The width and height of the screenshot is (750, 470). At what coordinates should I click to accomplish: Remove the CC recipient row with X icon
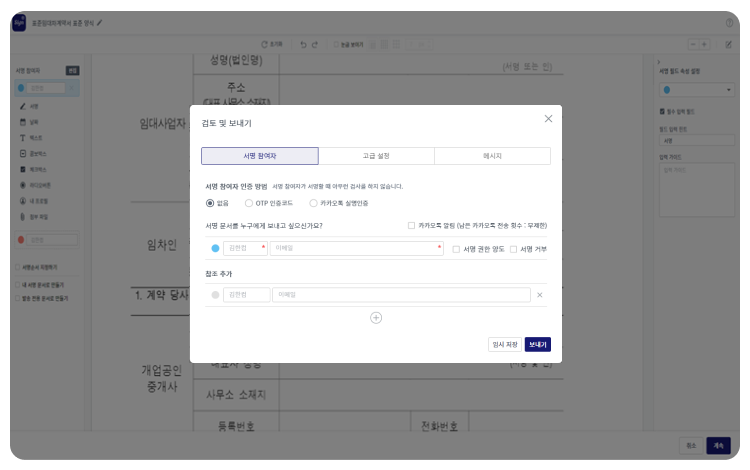[x=540, y=295]
